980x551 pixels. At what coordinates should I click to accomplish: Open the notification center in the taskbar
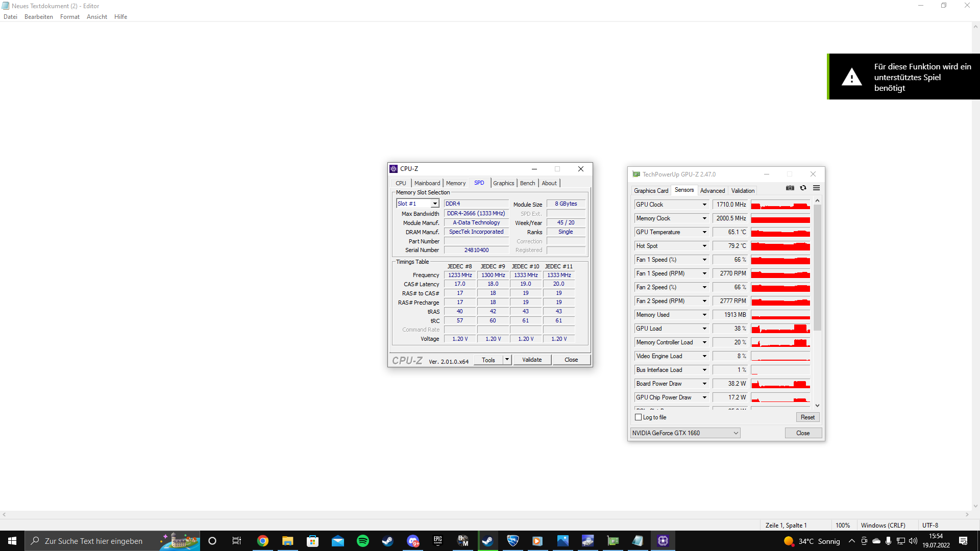963,541
